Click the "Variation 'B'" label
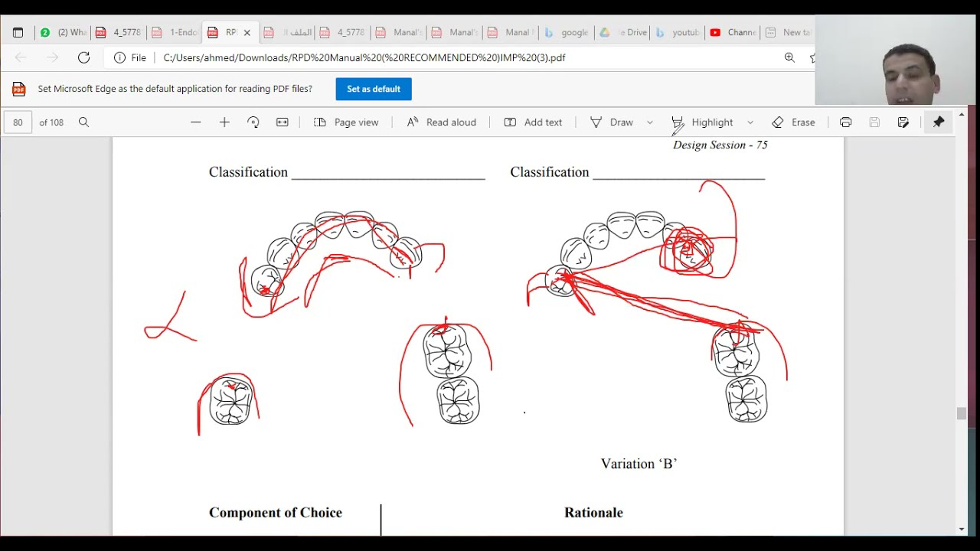Image resolution: width=980 pixels, height=551 pixels. pos(639,464)
